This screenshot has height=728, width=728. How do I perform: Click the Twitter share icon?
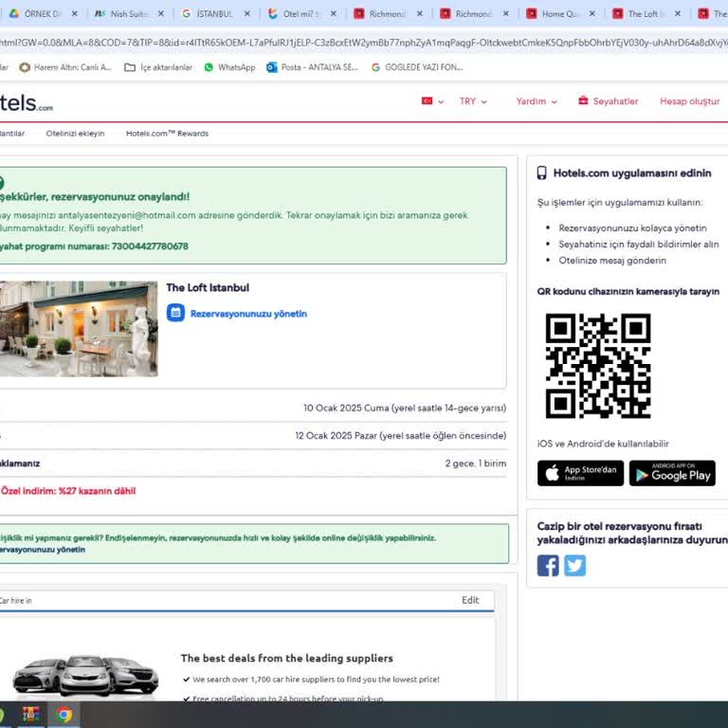coord(575,566)
